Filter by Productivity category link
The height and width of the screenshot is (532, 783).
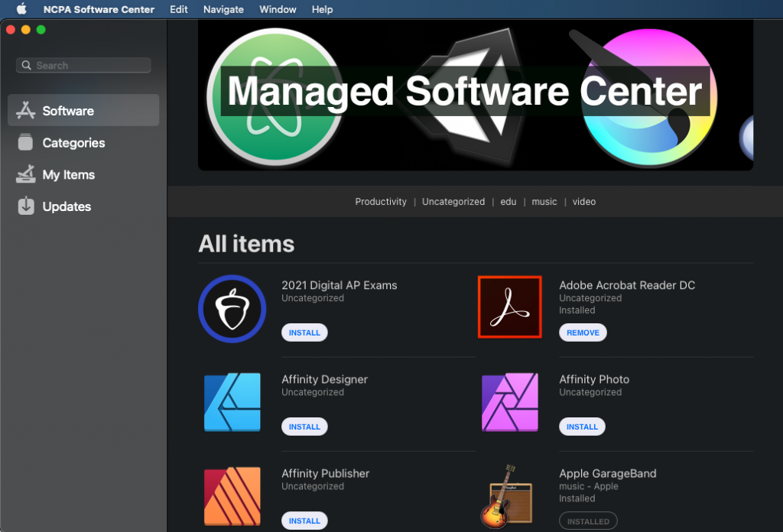381,202
